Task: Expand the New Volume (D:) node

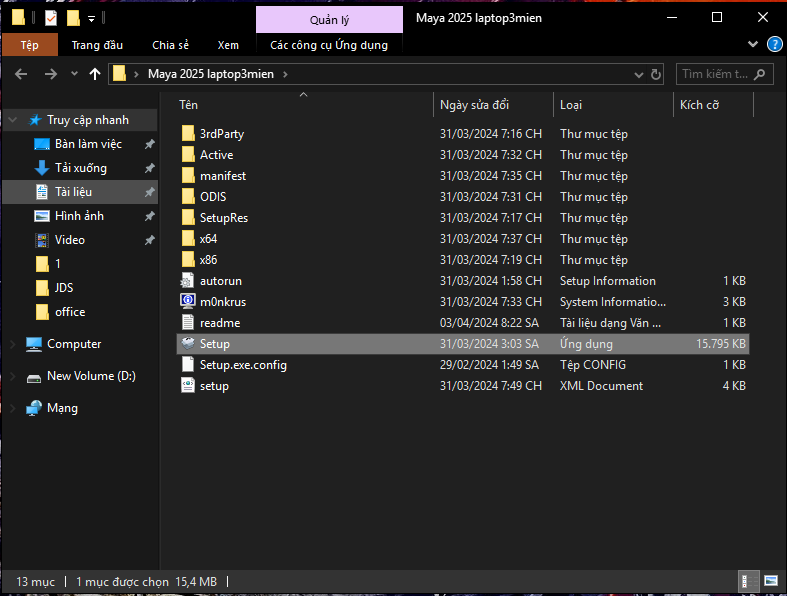Action: point(12,376)
